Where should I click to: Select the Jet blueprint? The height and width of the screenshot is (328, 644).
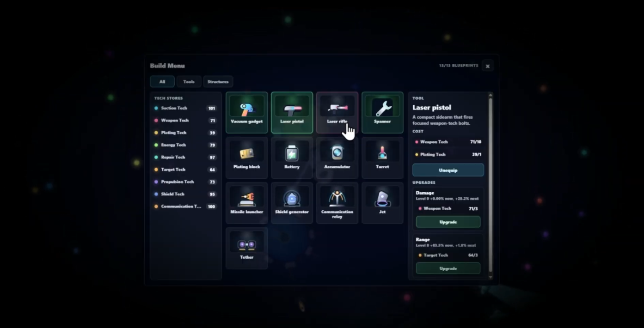coord(382,203)
